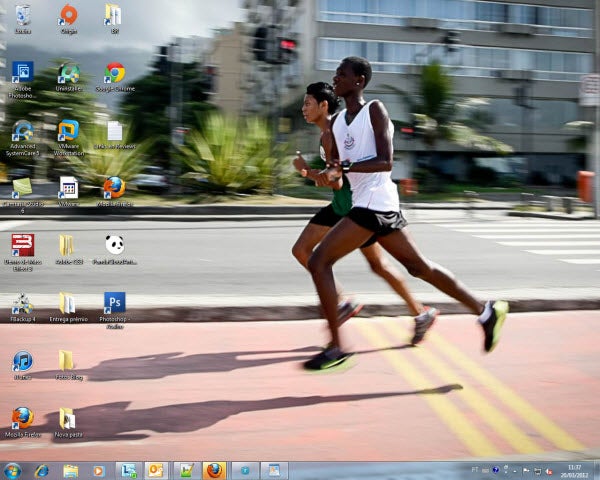
Task: Open the Fotos Blog folder
Action: (67, 361)
